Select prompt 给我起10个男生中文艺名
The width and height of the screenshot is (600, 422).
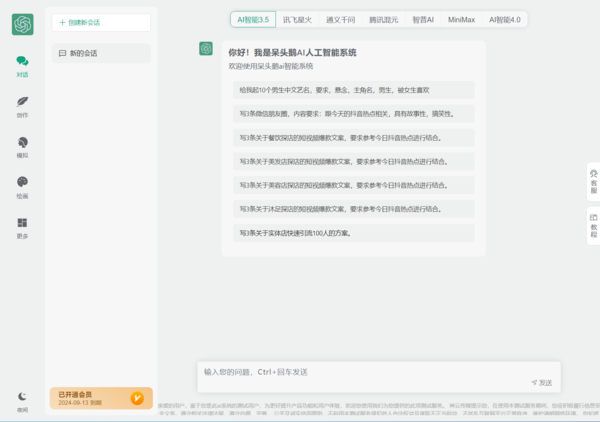coord(354,90)
